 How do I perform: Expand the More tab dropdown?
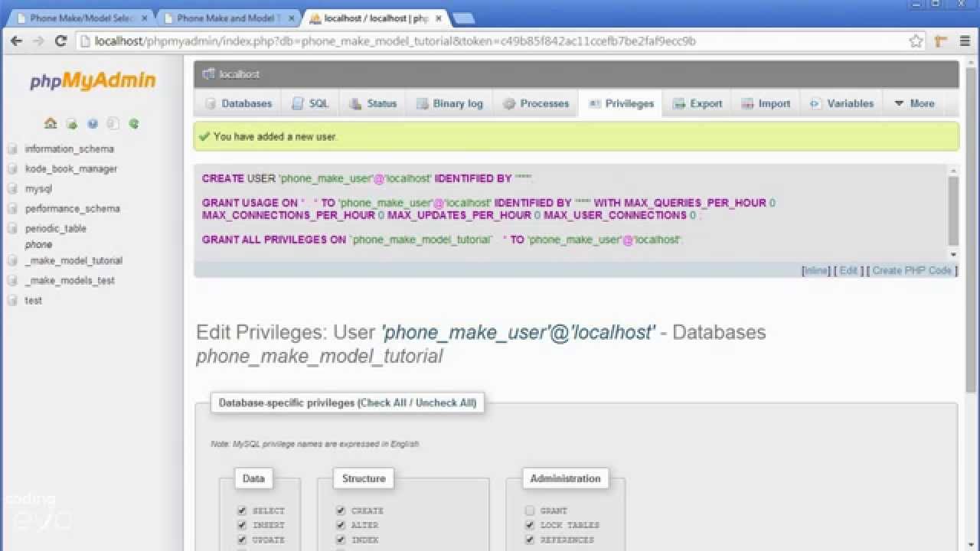(x=914, y=103)
